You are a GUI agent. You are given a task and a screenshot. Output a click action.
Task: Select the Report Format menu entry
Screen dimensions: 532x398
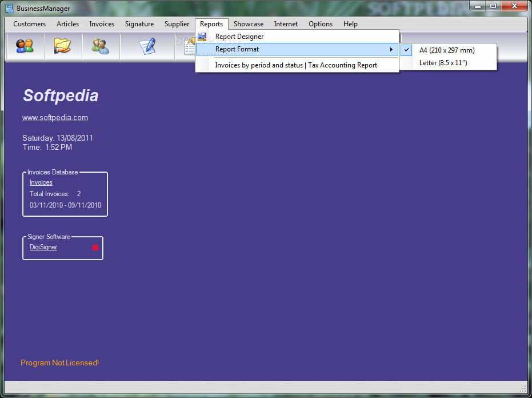(x=297, y=50)
